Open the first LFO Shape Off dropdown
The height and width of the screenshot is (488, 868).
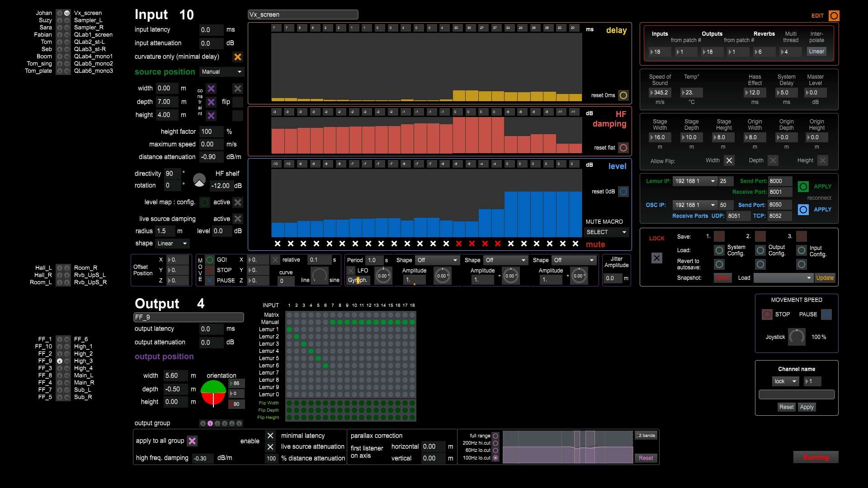(x=438, y=260)
